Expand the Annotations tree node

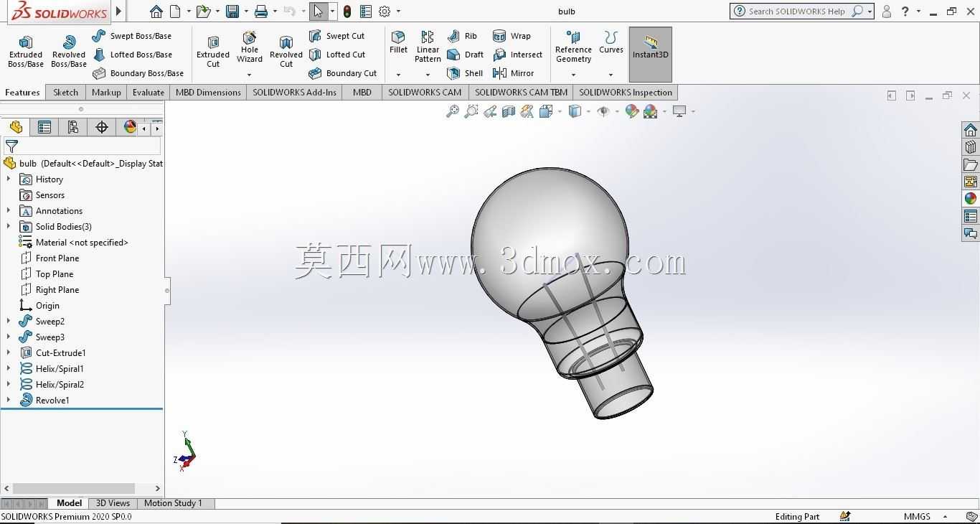(x=9, y=211)
